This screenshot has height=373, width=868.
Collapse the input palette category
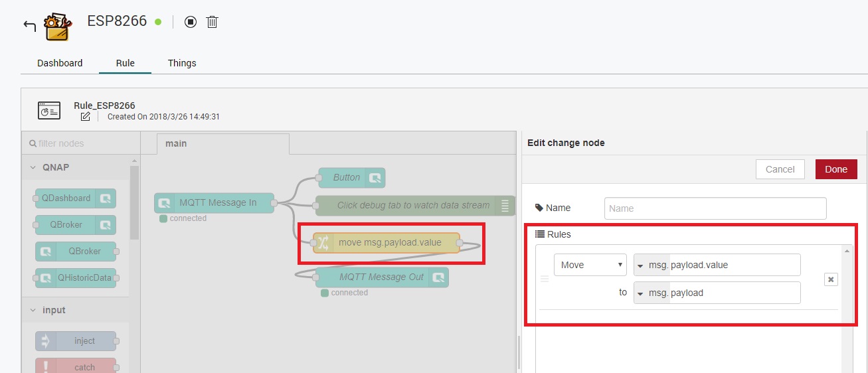33,310
